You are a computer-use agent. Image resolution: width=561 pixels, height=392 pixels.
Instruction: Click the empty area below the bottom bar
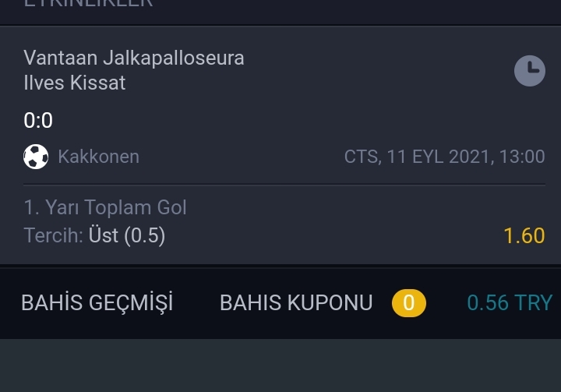pyautogui.click(x=280, y=366)
